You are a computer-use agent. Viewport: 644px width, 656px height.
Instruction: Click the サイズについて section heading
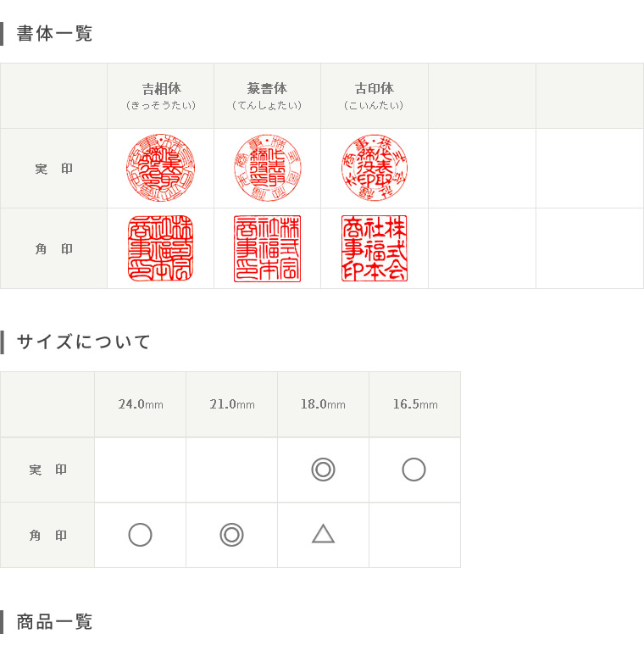click(83, 342)
